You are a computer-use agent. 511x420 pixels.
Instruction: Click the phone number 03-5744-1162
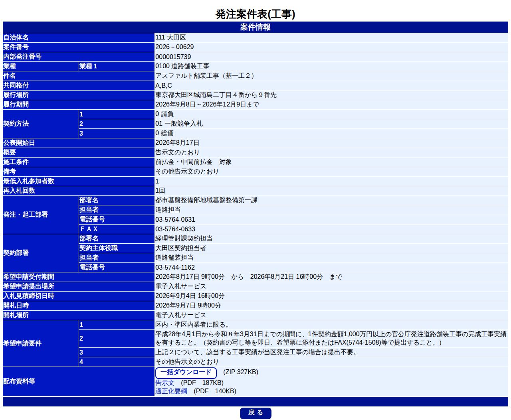(x=175, y=267)
